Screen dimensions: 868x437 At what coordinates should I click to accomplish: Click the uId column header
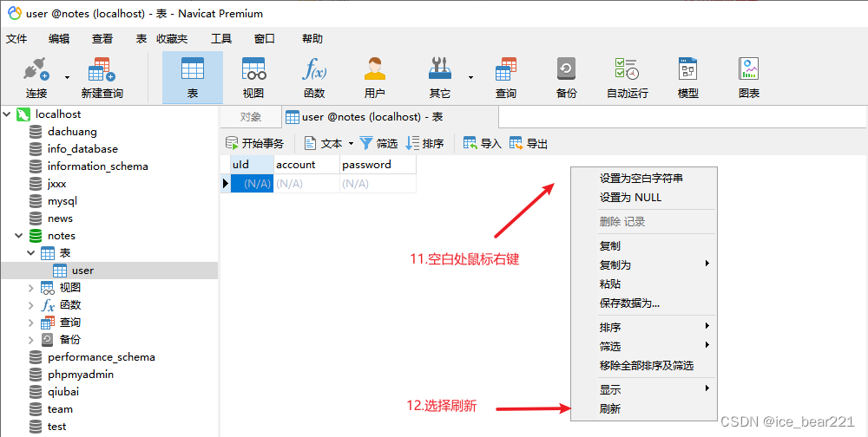coord(252,164)
